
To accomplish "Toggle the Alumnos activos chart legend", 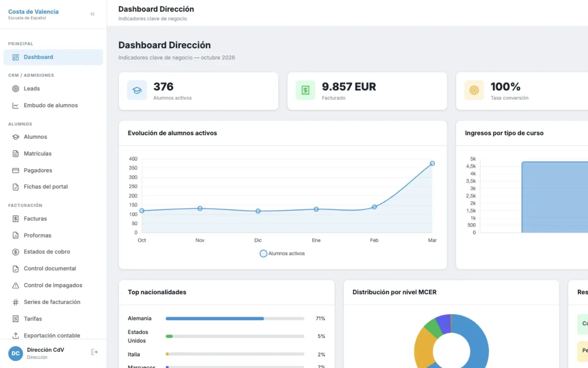I will [x=282, y=254].
